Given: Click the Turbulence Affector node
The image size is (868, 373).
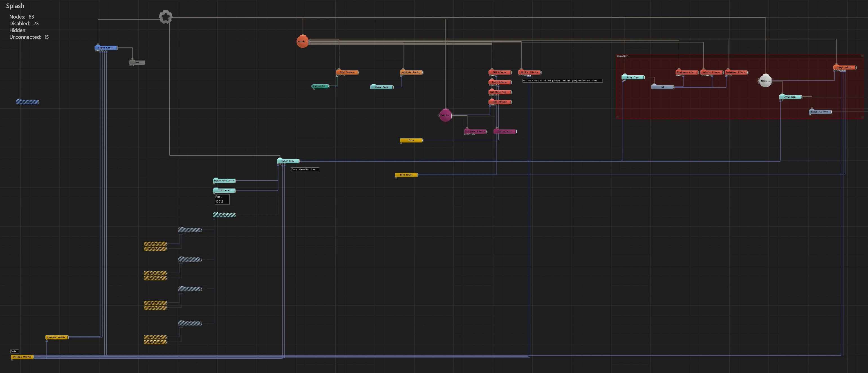Looking at the screenshot, I should click(737, 73).
